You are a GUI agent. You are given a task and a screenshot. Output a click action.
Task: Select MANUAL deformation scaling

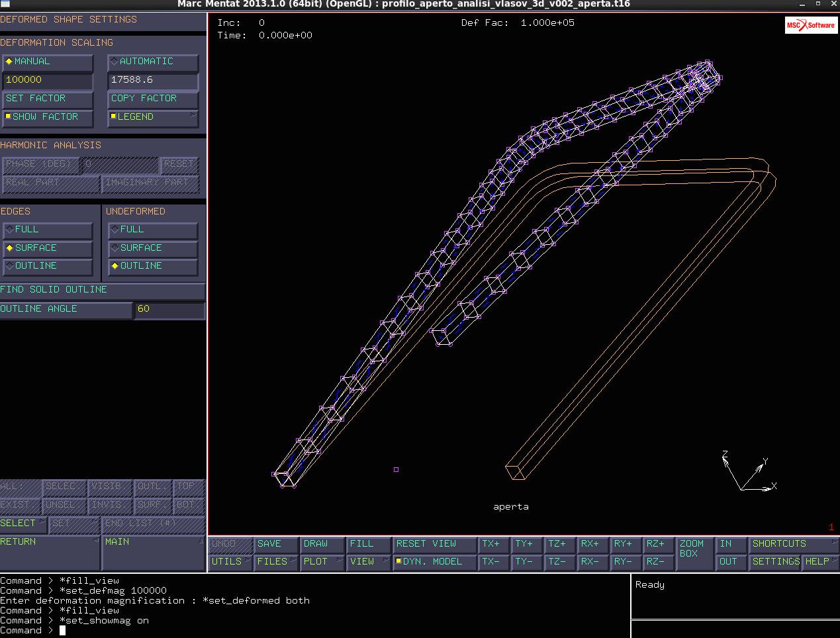click(x=48, y=62)
